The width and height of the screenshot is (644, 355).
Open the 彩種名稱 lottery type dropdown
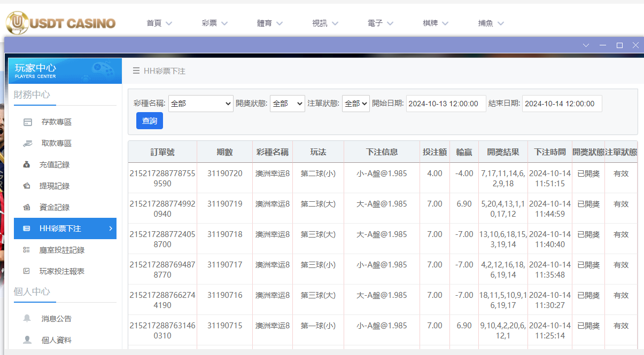pyautogui.click(x=200, y=104)
